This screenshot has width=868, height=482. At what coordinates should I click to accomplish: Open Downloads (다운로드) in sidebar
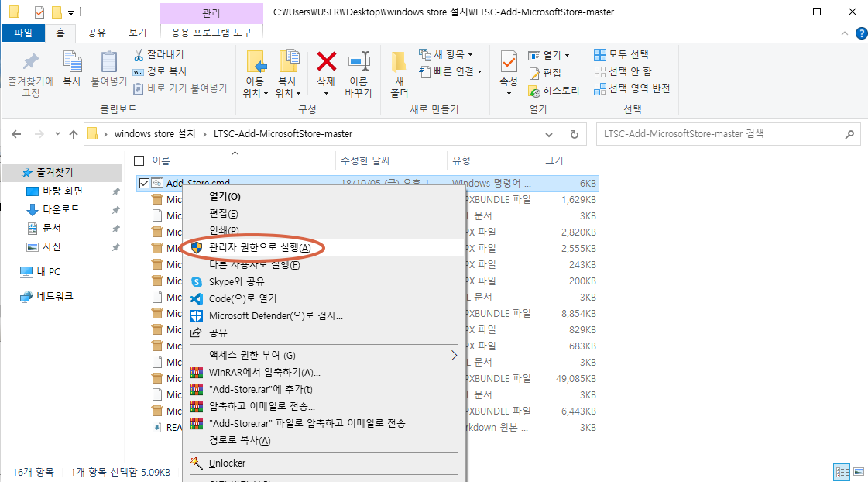coord(61,209)
